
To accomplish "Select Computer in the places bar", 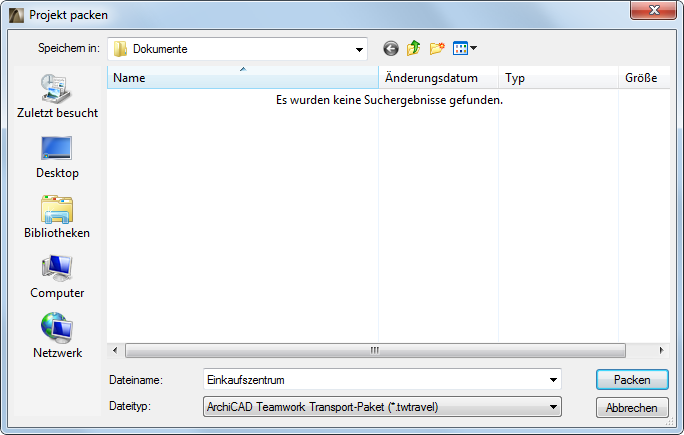I will click(57, 277).
